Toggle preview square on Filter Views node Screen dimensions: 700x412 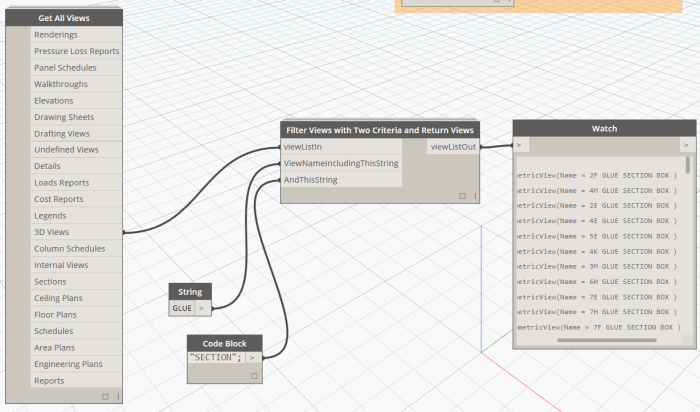462,196
